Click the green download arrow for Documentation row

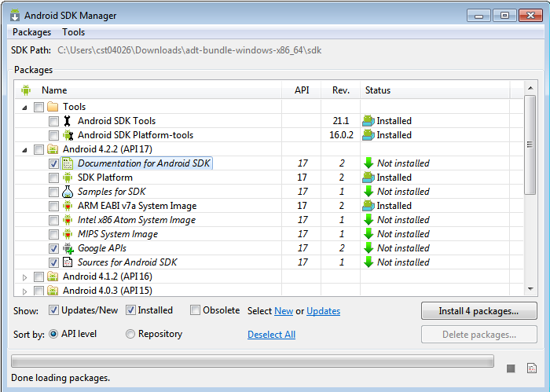[368, 163]
